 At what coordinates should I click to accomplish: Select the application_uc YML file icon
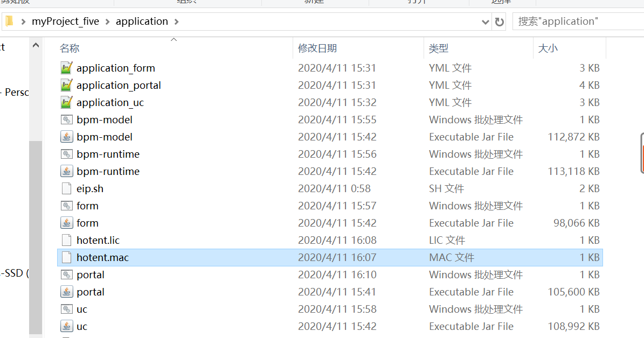click(66, 102)
